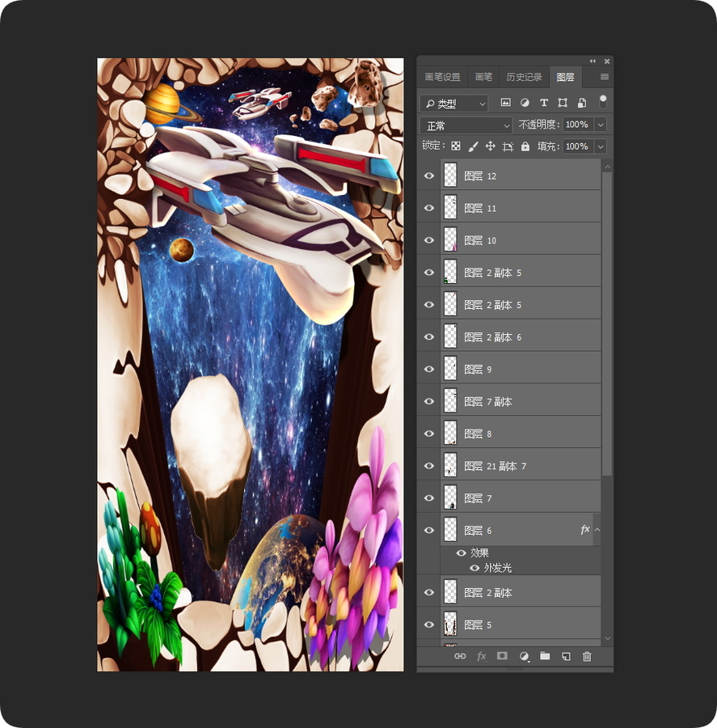The image size is (717, 728).
Task: Create a new layer icon
Action: tap(566, 656)
